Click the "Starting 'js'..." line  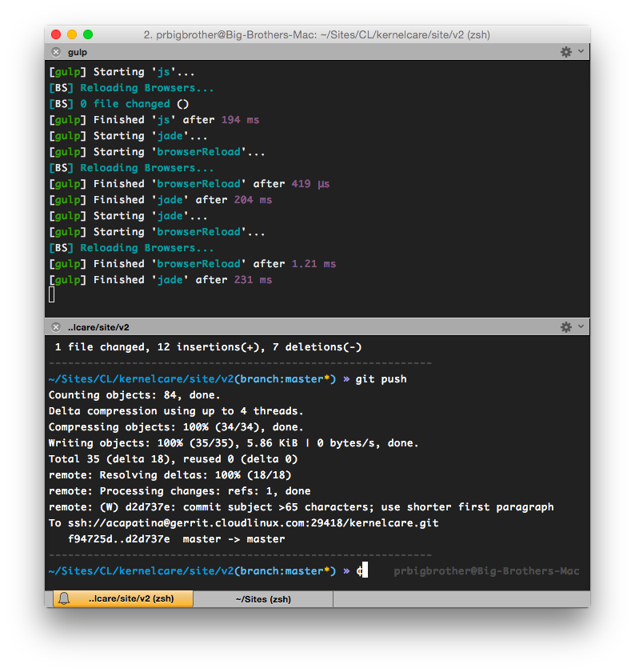(x=122, y=72)
